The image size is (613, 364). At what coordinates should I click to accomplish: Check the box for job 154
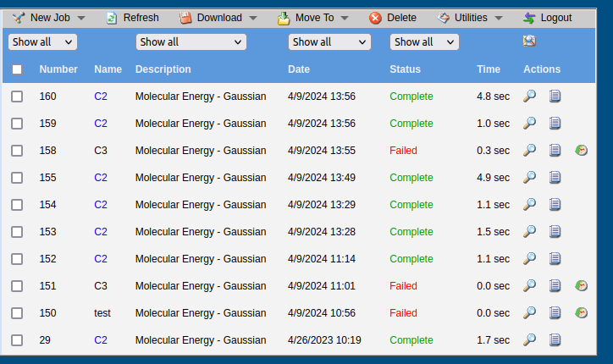click(x=17, y=205)
